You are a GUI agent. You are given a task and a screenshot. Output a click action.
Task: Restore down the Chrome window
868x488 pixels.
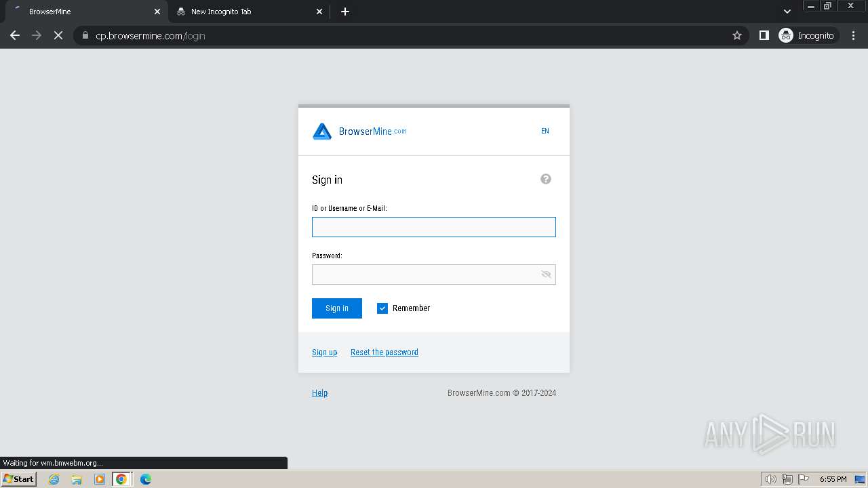pyautogui.click(x=827, y=6)
